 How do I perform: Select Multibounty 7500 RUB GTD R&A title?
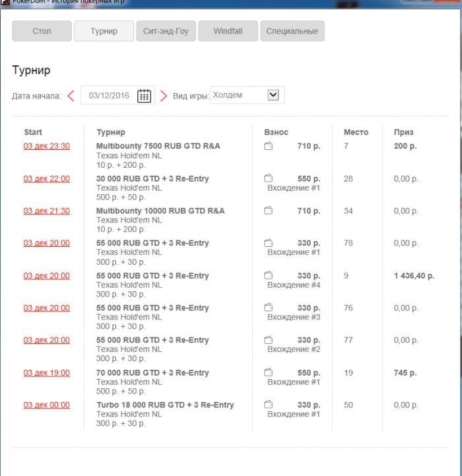pyautogui.click(x=158, y=146)
